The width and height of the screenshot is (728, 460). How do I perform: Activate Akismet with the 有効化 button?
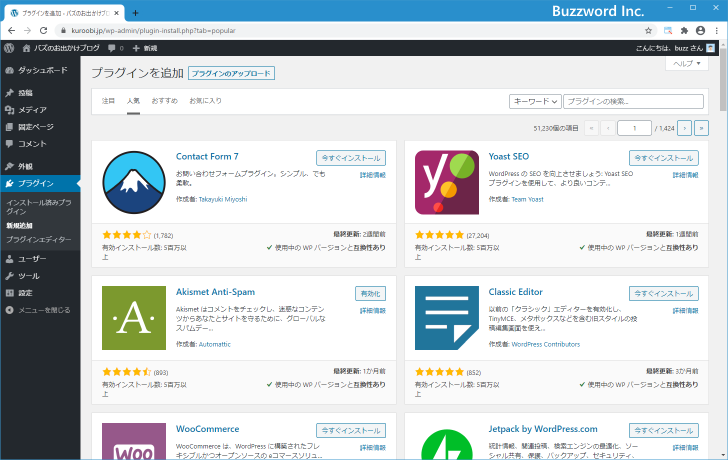coord(370,293)
